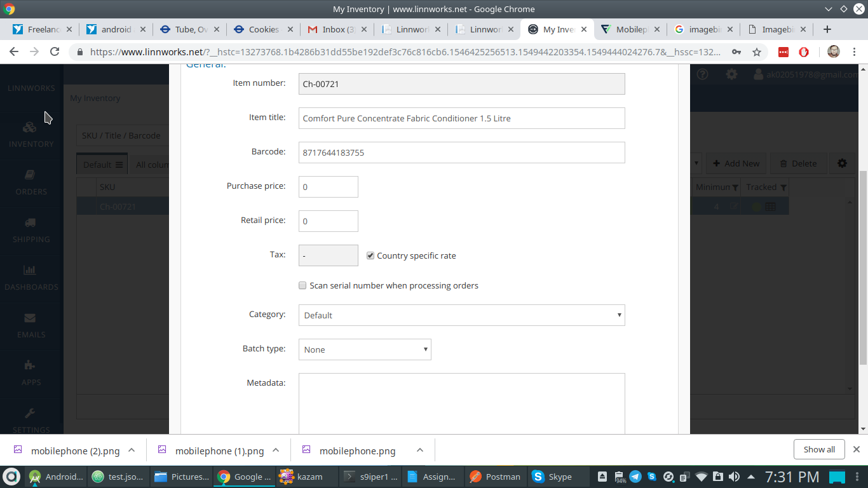Open the Inventory section in the sidebar
This screenshot has width=868, height=488.
31,135
